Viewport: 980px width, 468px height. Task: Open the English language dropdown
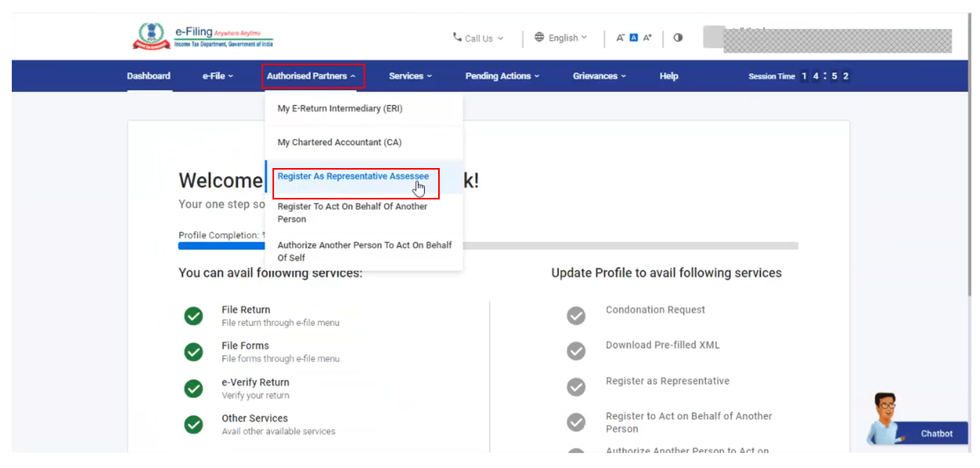tap(561, 38)
